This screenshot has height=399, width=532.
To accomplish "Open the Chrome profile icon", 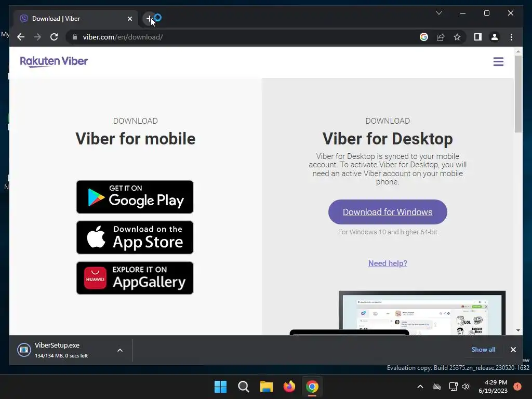I will tap(495, 37).
